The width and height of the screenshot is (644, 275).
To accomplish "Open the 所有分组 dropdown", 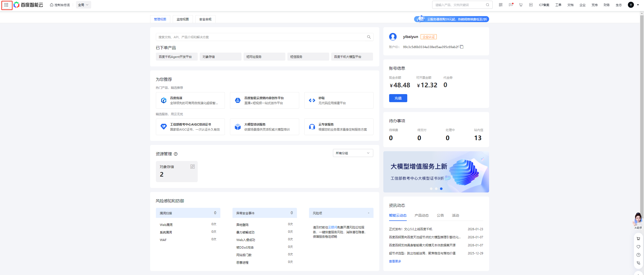I will 353,153.
